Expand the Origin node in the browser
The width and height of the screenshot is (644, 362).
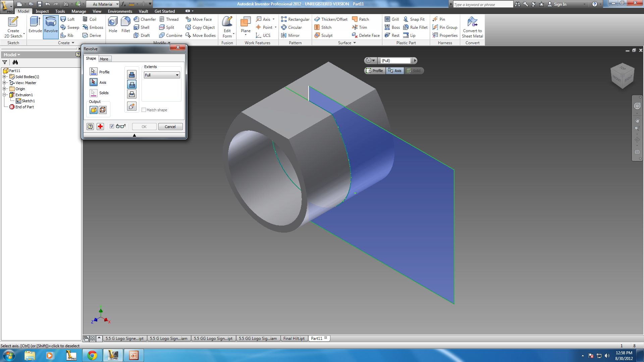tap(4, 88)
